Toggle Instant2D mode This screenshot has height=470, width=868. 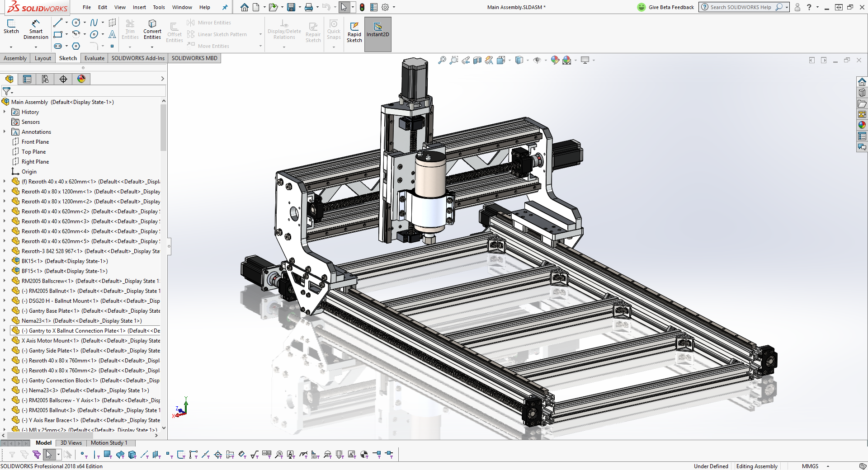(x=377, y=30)
